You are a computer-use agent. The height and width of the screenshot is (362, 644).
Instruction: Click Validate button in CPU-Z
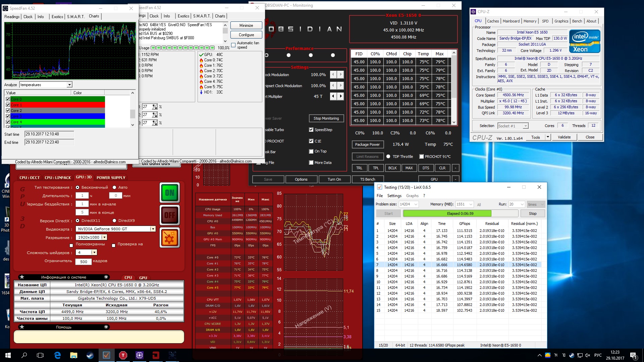[564, 137]
